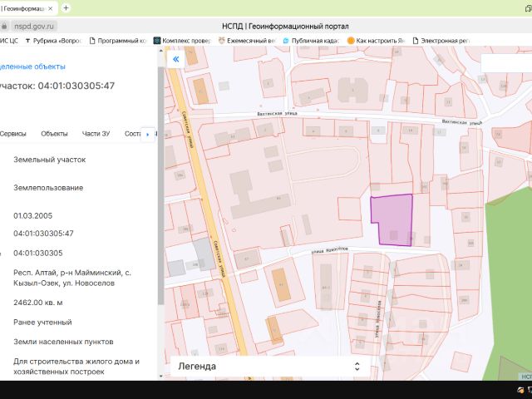Viewport: 532px width, 399px height.
Task: Switch to the Объекты tab
Action: click(x=54, y=134)
